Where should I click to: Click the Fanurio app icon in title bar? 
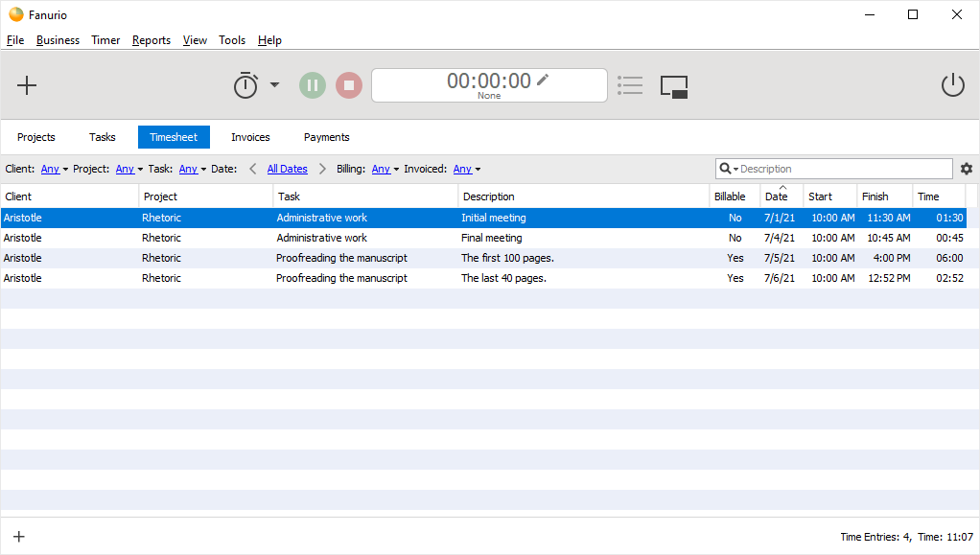(x=15, y=14)
